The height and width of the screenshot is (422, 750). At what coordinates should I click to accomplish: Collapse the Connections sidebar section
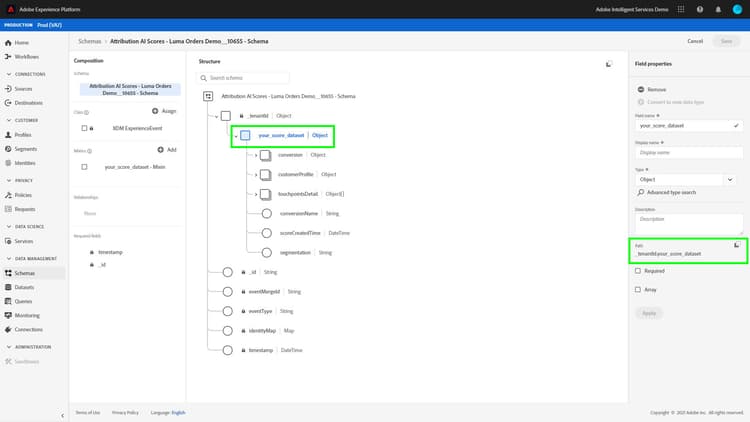click(9, 74)
